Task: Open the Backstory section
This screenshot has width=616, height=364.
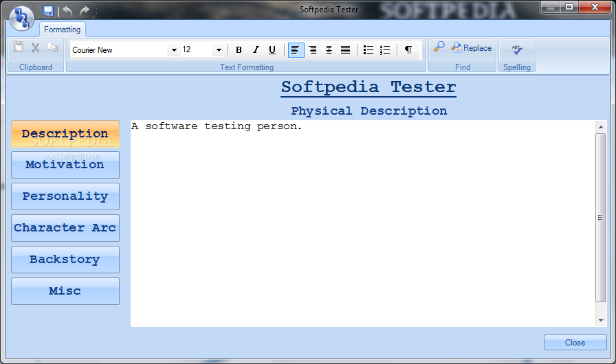Action: point(65,260)
